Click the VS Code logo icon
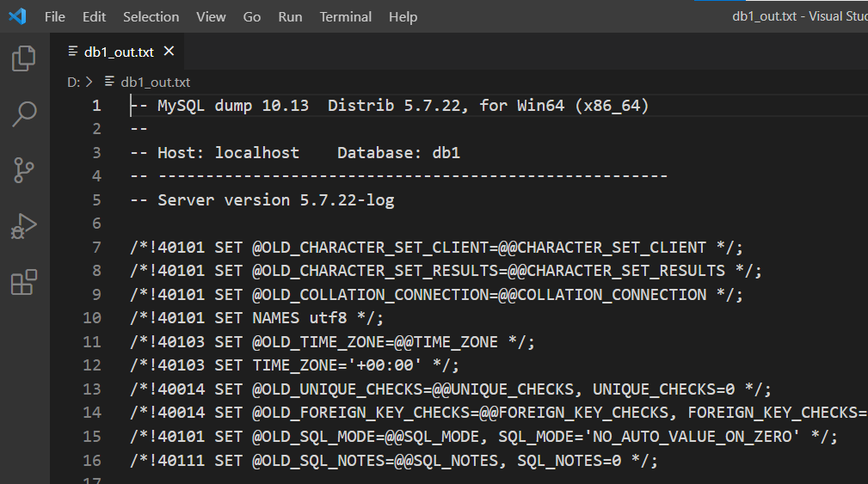The image size is (868, 484). 17,16
